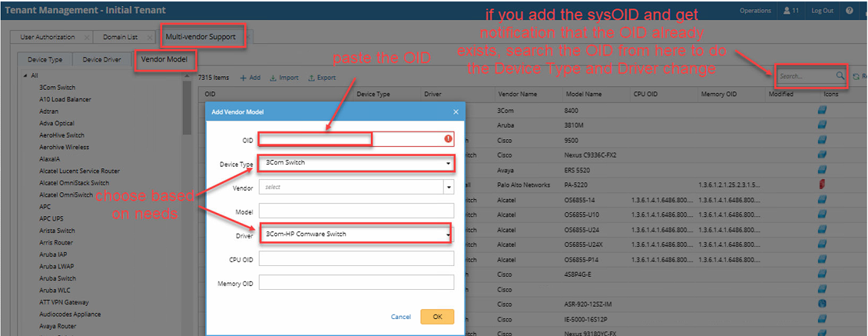Select A10 Load Balancer in the tree

pyautogui.click(x=65, y=99)
